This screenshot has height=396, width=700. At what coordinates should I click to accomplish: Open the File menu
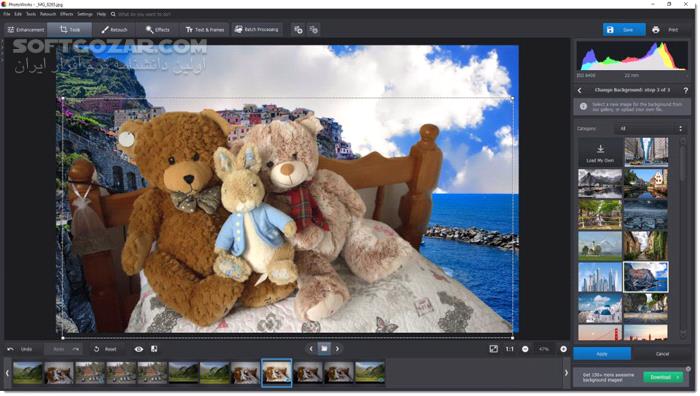7,14
